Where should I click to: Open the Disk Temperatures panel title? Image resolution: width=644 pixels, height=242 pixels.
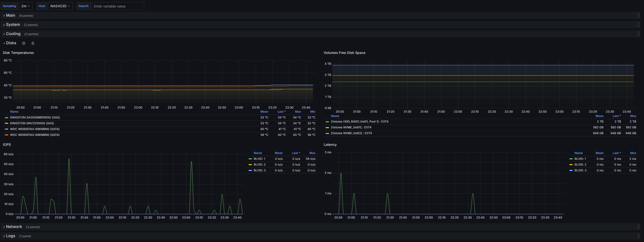(x=18, y=53)
